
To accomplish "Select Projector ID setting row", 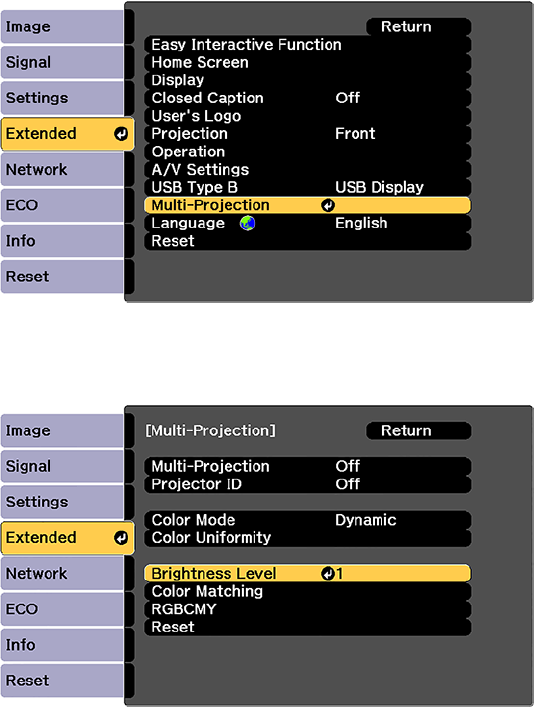I will (308, 484).
